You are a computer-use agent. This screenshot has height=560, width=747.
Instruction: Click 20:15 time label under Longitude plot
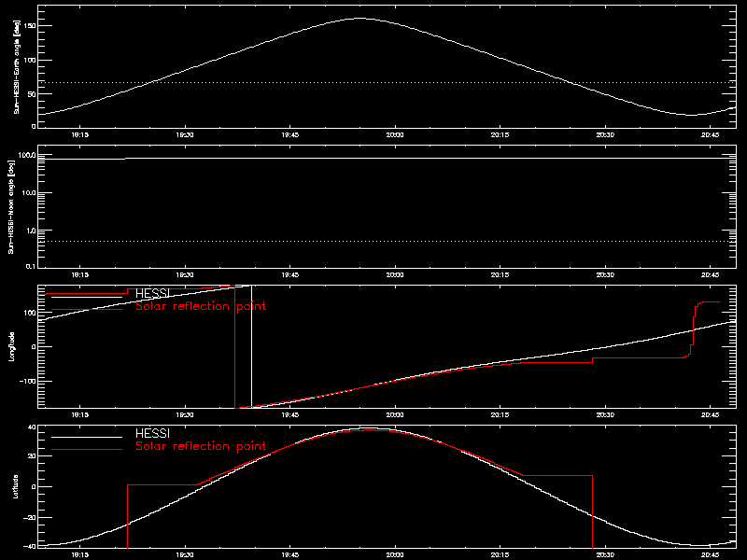click(x=500, y=414)
